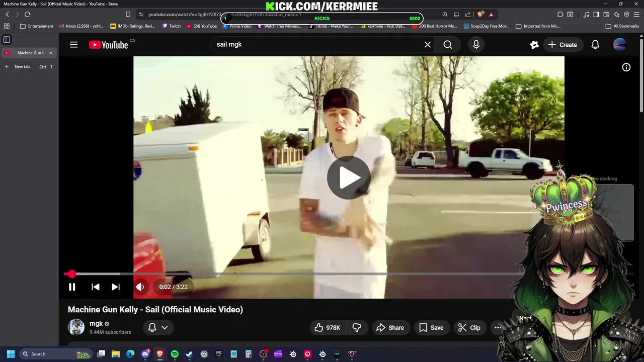Go to YouTube home via logo
The image size is (644, 362).
(108, 45)
